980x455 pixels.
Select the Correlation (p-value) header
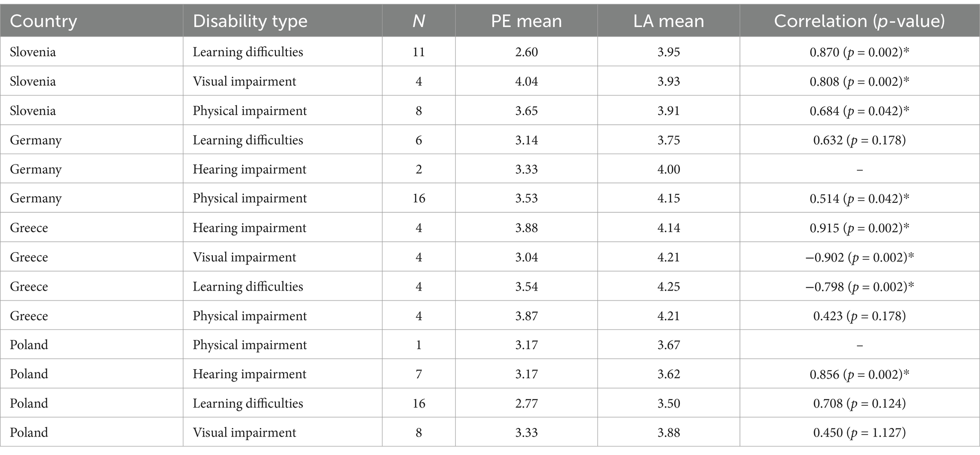[x=860, y=21]
